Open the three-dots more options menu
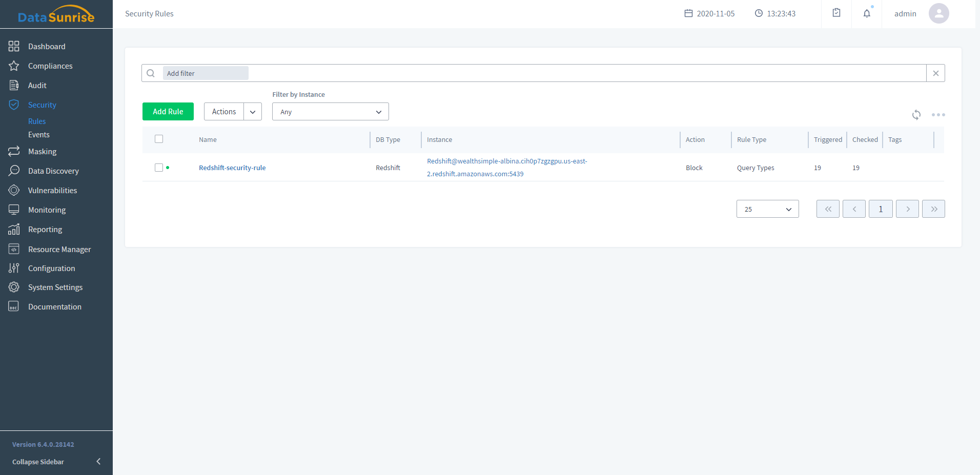Viewport: 980px width, 475px height. [938, 115]
